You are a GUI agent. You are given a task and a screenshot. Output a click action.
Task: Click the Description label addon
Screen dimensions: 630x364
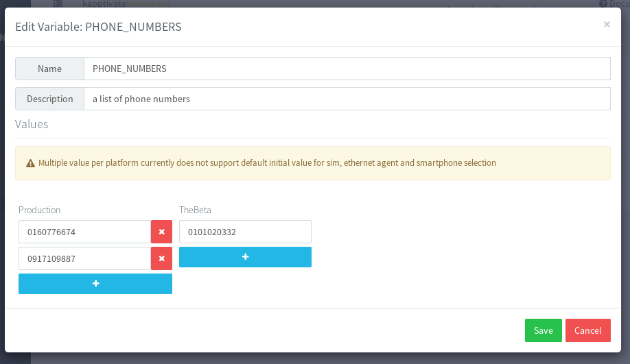[x=49, y=99]
